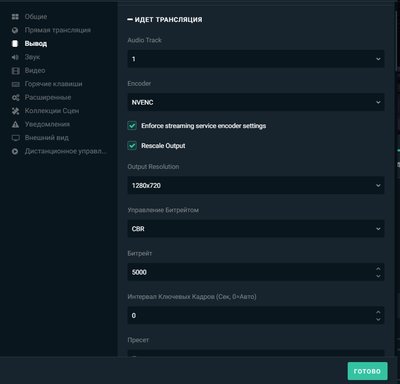Click the speaker icon next to Звук
Screen dimensions: 400x384
pyautogui.click(x=15, y=57)
